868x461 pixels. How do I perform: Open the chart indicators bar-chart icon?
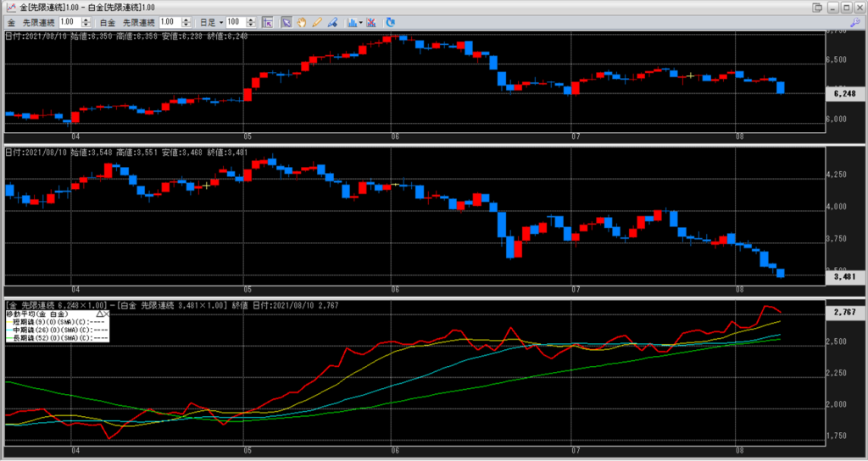coord(350,21)
